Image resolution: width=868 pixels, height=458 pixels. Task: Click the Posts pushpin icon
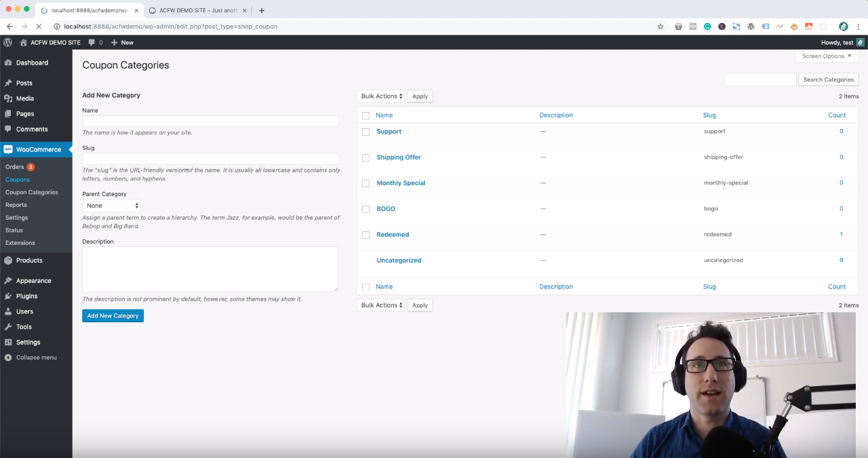[x=8, y=83]
